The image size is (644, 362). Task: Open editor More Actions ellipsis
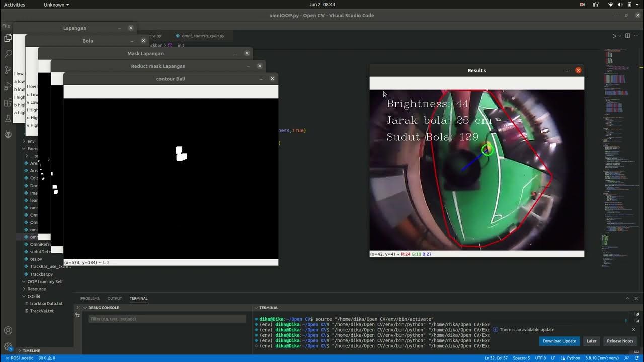click(x=636, y=36)
